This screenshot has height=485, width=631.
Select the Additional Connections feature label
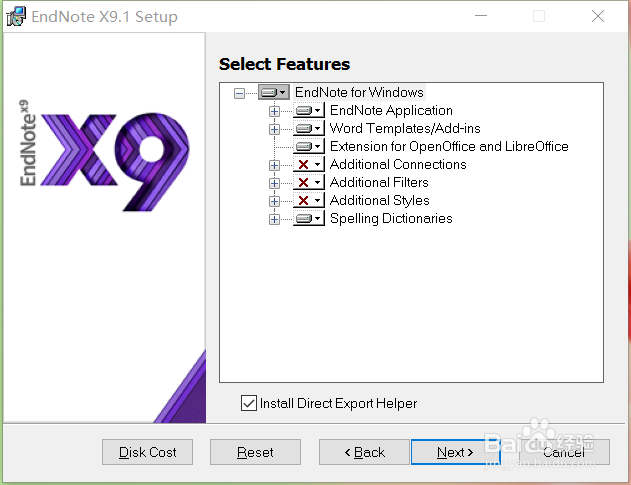(x=398, y=164)
